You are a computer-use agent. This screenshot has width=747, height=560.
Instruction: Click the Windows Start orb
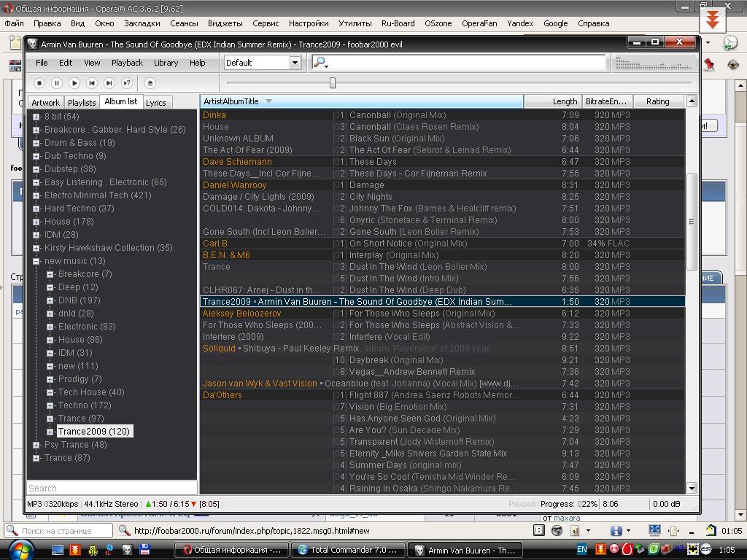click(x=20, y=549)
